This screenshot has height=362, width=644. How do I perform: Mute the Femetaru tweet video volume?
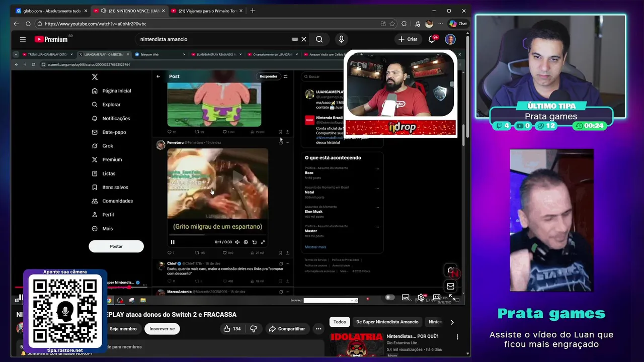[237, 242]
